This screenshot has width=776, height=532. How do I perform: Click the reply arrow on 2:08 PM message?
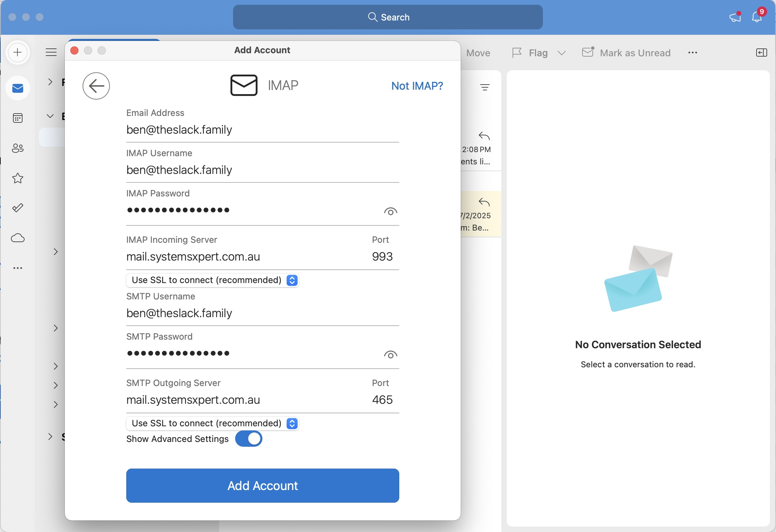[x=484, y=136]
